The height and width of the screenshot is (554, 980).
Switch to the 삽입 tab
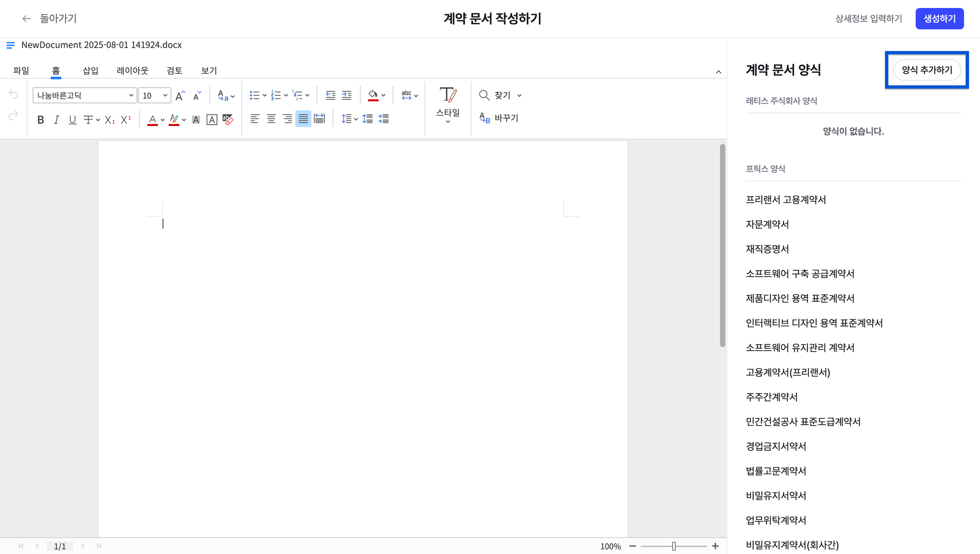tap(90, 71)
